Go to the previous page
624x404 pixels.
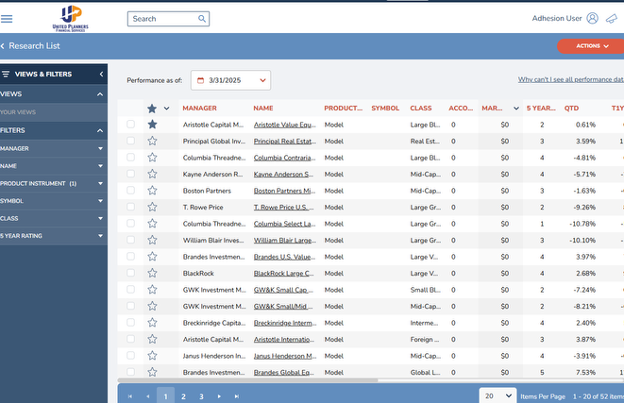click(x=148, y=396)
